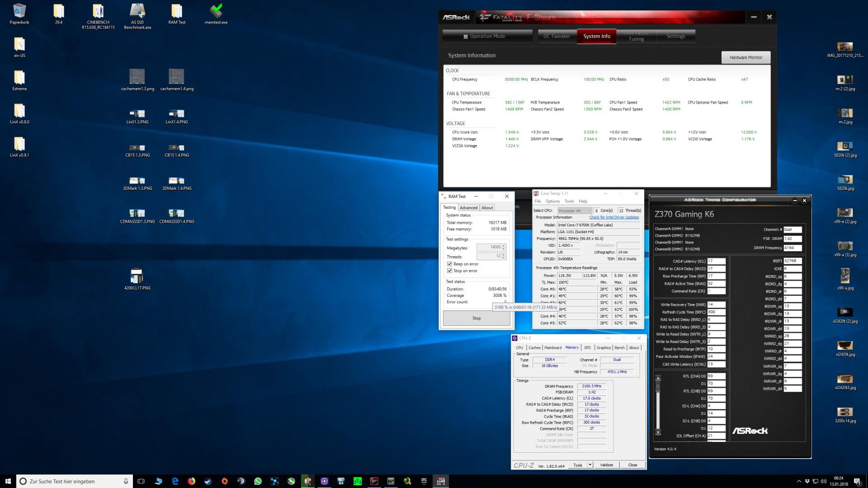
Task: Select xl2420t.jpg desktop file
Action: (845, 348)
